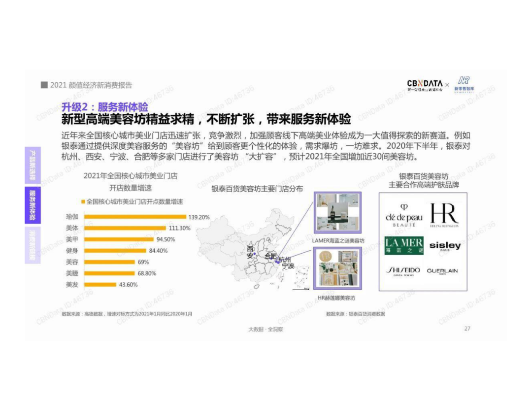Click the 杭州 label on the map
This screenshot has height=399, width=532.
[285, 260]
